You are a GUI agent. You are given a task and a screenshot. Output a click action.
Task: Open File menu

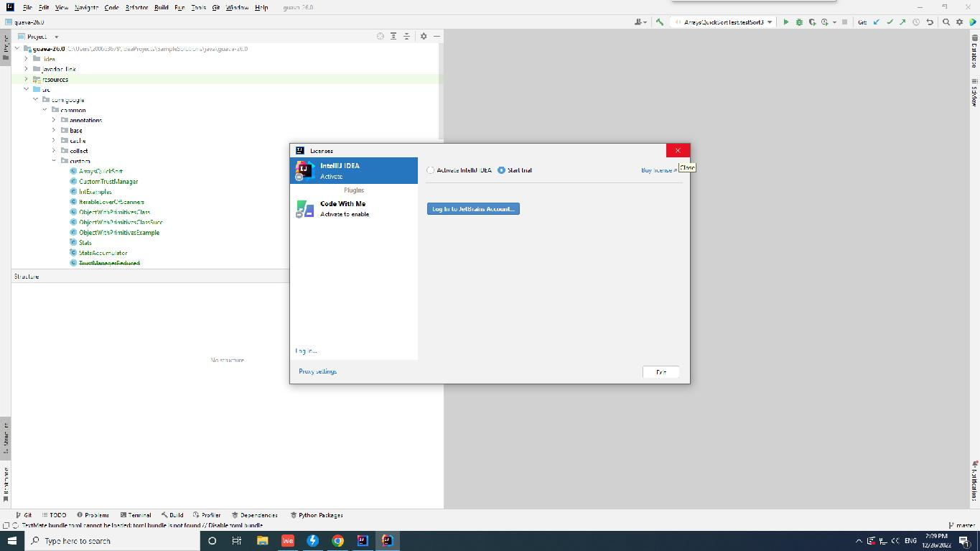point(27,7)
